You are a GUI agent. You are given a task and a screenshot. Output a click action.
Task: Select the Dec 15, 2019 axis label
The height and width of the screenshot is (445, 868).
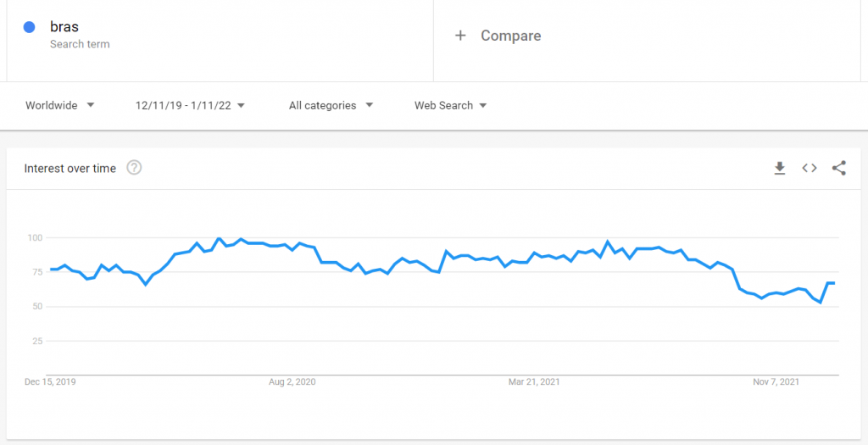(50, 382)
